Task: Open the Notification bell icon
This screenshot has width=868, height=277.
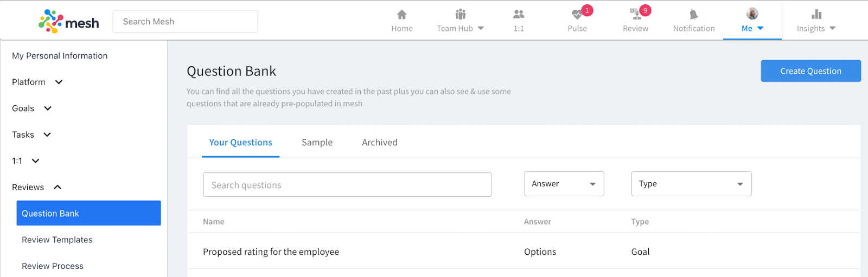Action: click(x=693, y=15)
